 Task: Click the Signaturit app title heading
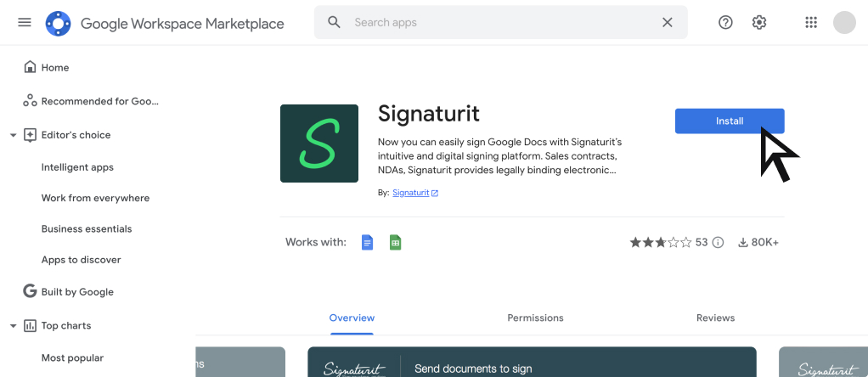(428, 114)
